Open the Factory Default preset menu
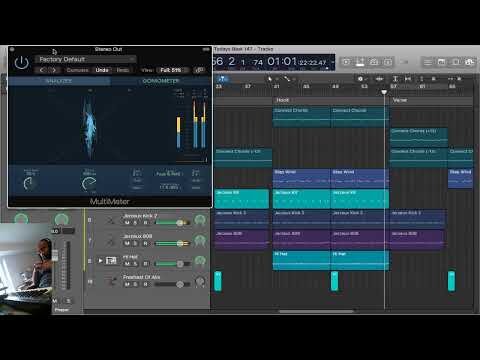 coord(86,59)
